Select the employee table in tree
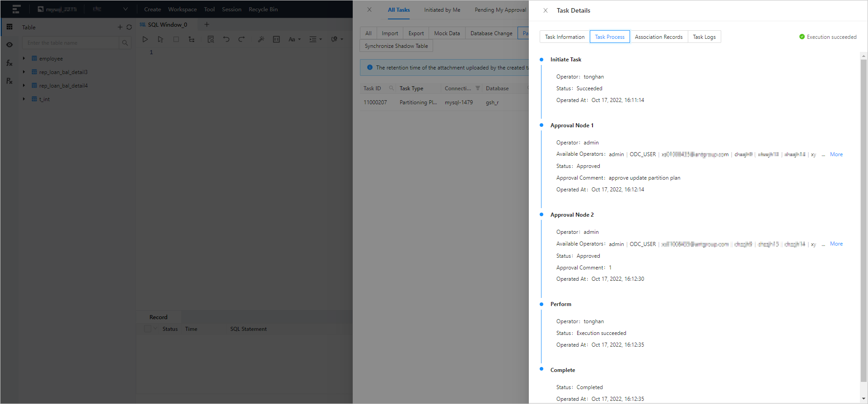The image size is (868, 404). 51,59
